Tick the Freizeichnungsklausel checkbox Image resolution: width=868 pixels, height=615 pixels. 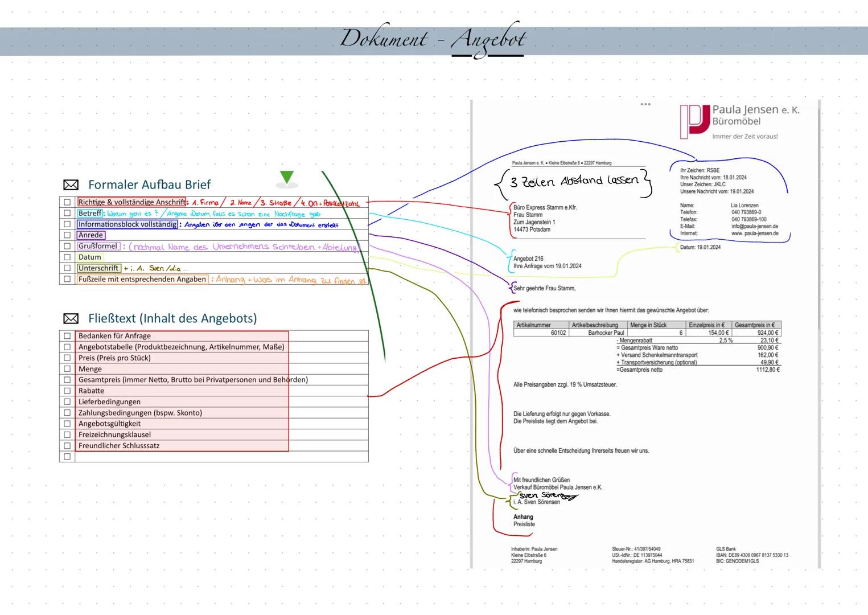tap(67, 434)
